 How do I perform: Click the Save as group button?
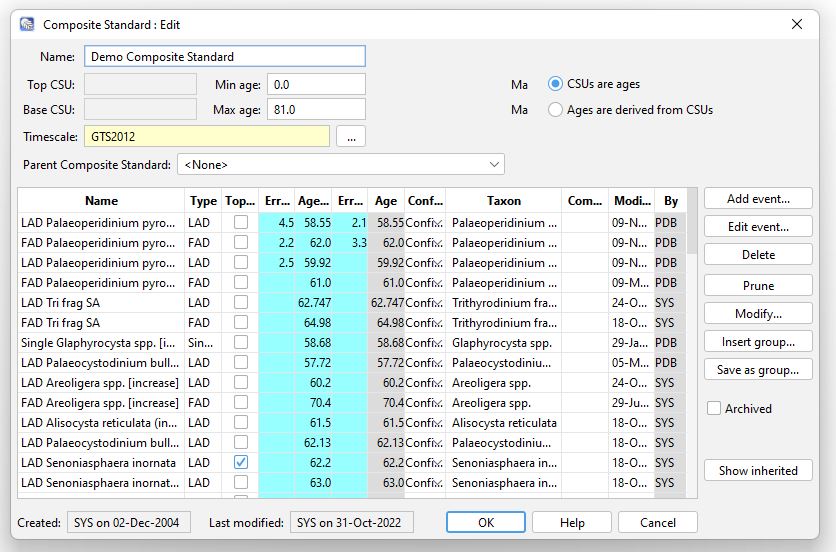coord(758,370)
